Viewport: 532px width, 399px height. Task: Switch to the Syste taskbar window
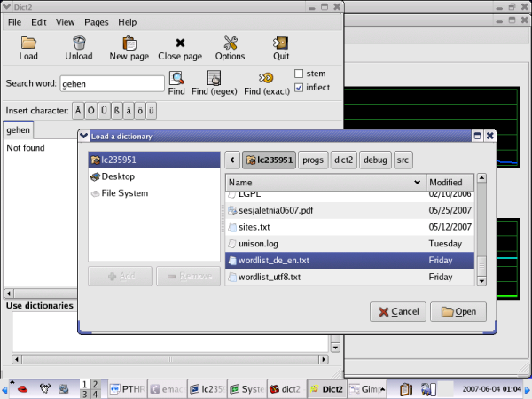pos(247,389)
